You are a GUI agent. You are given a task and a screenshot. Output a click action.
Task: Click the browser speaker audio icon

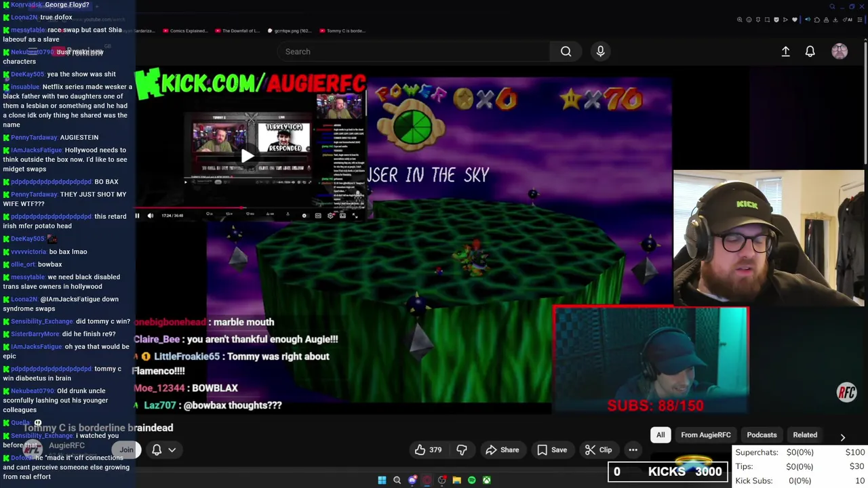[808, 20]
